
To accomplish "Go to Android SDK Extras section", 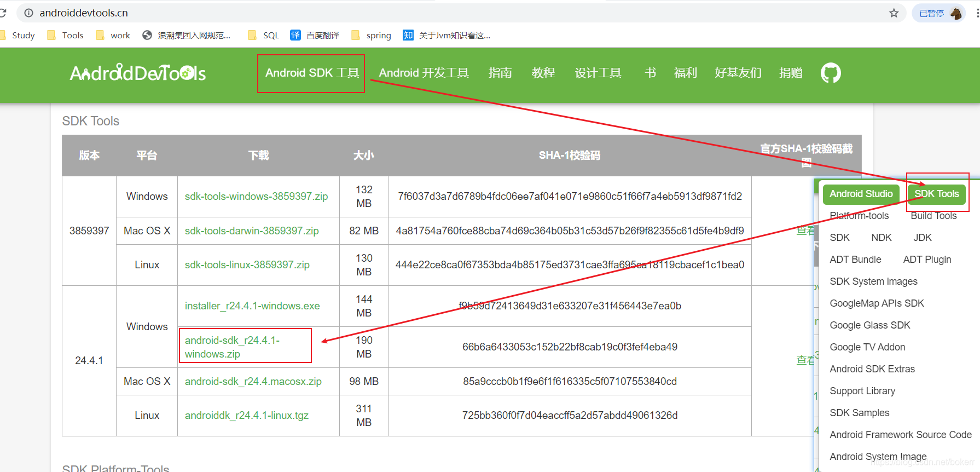I will point(872,369).
